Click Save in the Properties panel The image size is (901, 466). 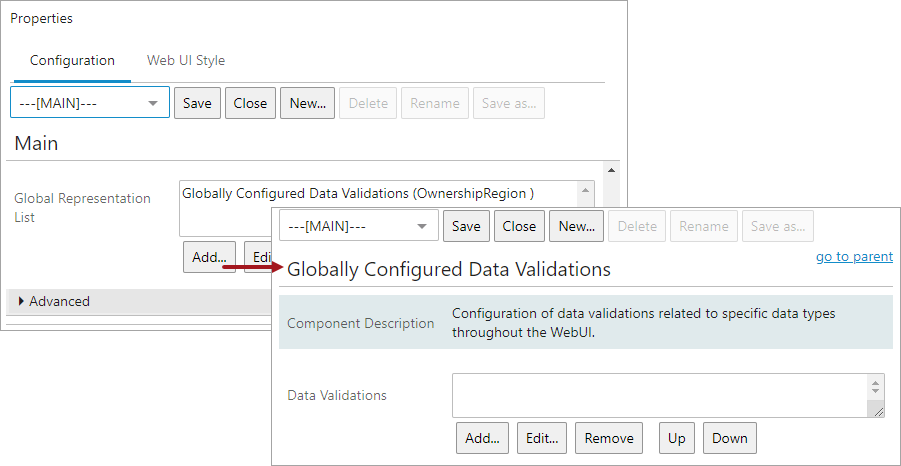click(x=197, y=103)
